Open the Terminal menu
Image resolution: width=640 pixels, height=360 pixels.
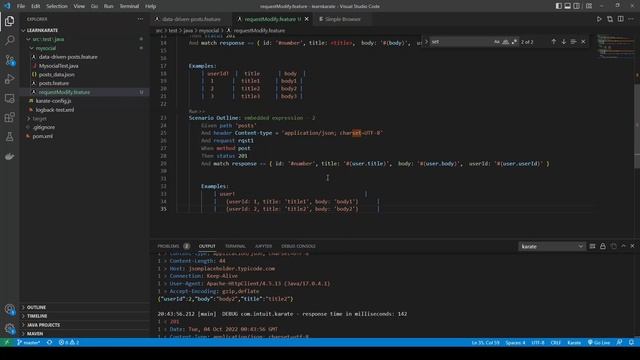coord(129,6)
